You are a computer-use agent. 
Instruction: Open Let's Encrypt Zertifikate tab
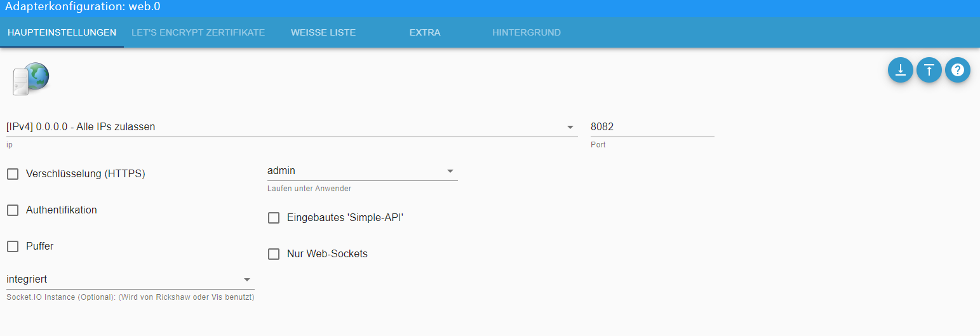click(198, 32)
